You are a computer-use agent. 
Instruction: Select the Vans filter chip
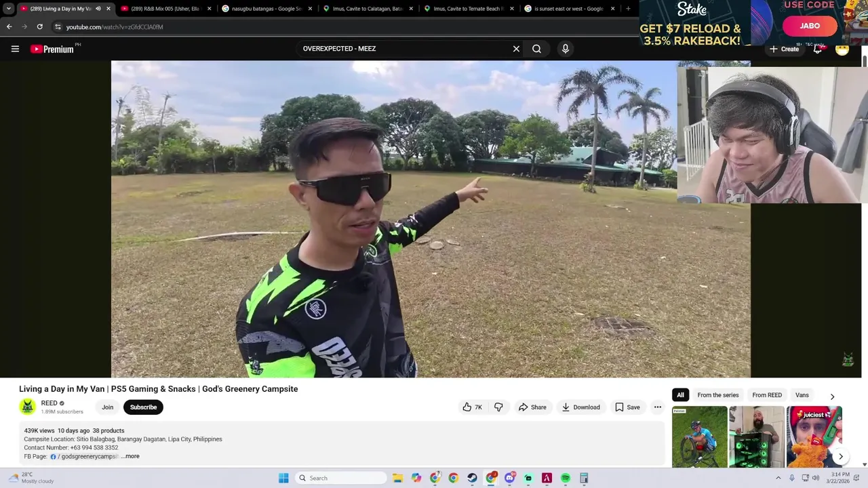(x=802, y=395)
